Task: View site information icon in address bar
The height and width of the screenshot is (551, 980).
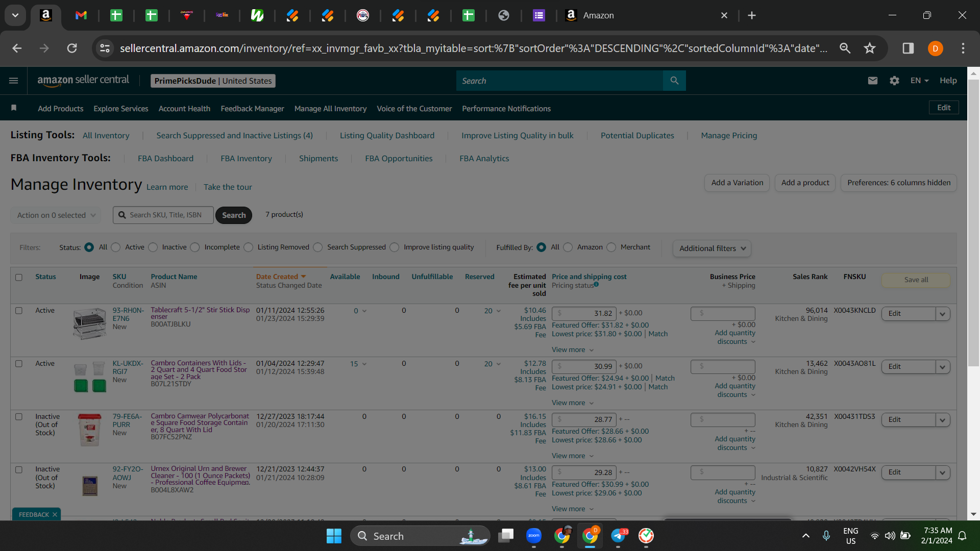Action: pyautogui.click(x=105, y=48)
